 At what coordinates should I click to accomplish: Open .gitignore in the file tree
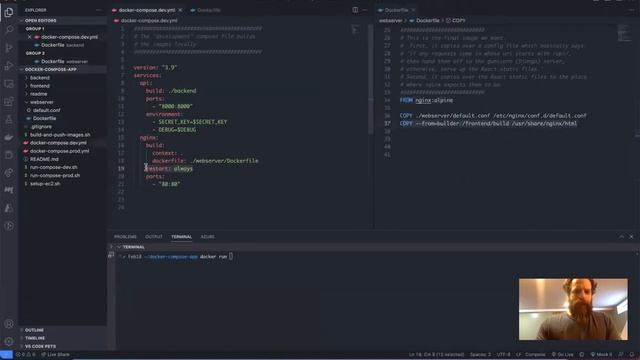pyautogui.click(x=41, y=127)
